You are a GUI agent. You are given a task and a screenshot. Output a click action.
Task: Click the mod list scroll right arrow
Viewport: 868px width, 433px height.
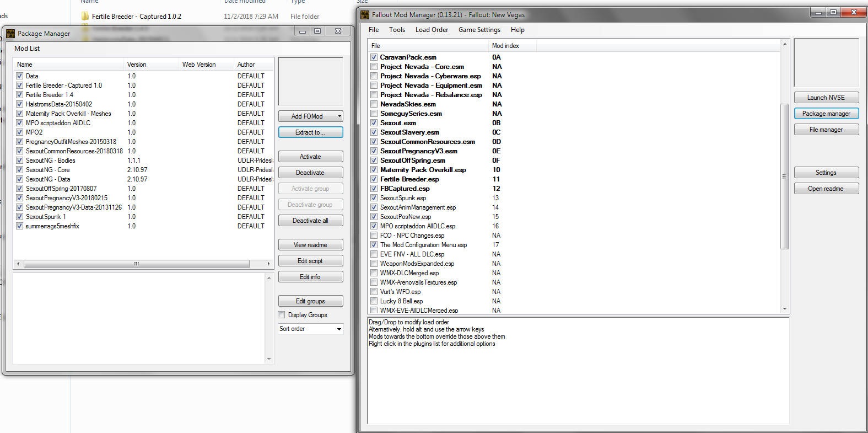[268, 264]
